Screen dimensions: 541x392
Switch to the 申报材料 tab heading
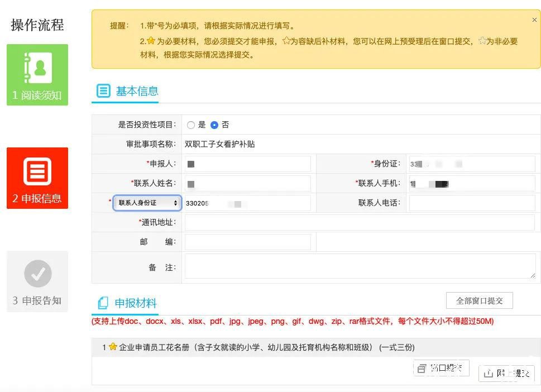(136, 303)
